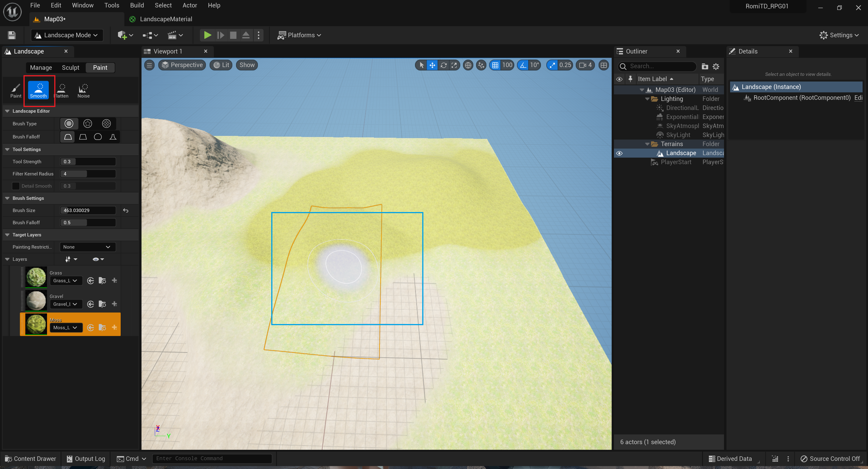Toggle grid snapping in viewport

pyautogui.click(x=495, y=65)
